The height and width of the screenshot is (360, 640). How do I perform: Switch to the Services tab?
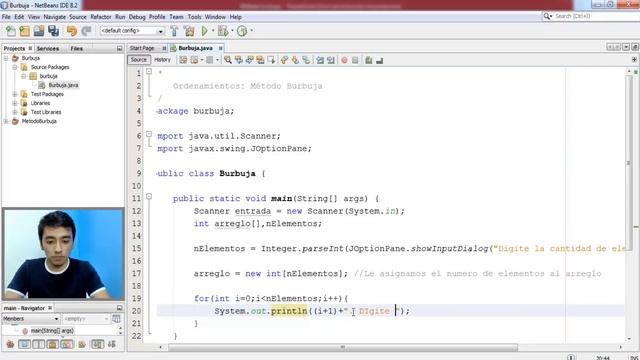click(x=48, y=49)
